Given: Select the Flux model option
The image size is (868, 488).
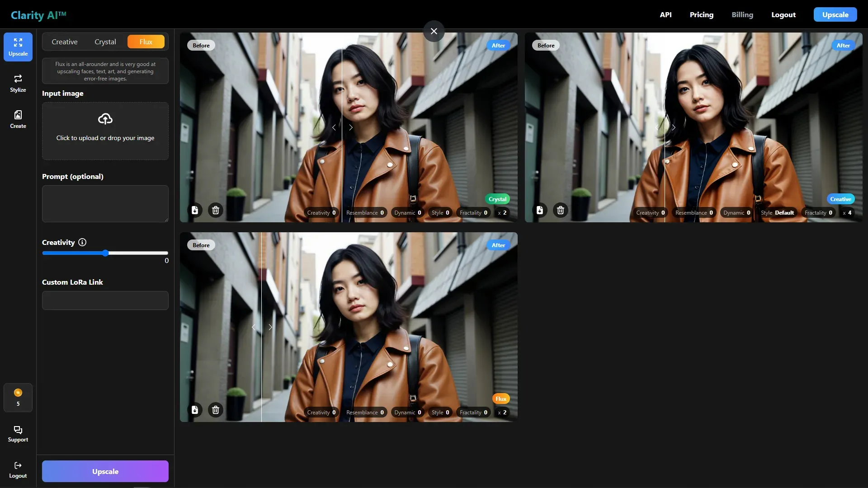Looking at the screenshot, I should (146, 42).
